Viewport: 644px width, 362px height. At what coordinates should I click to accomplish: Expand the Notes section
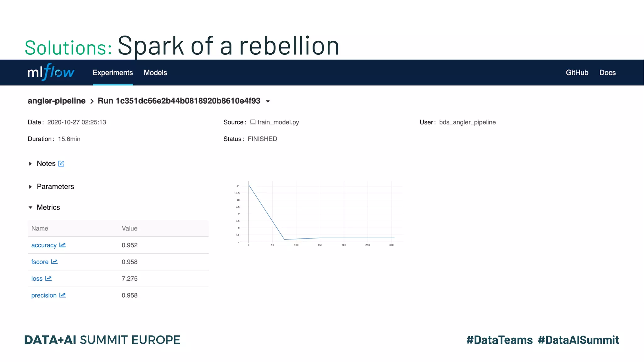point(31,164)
